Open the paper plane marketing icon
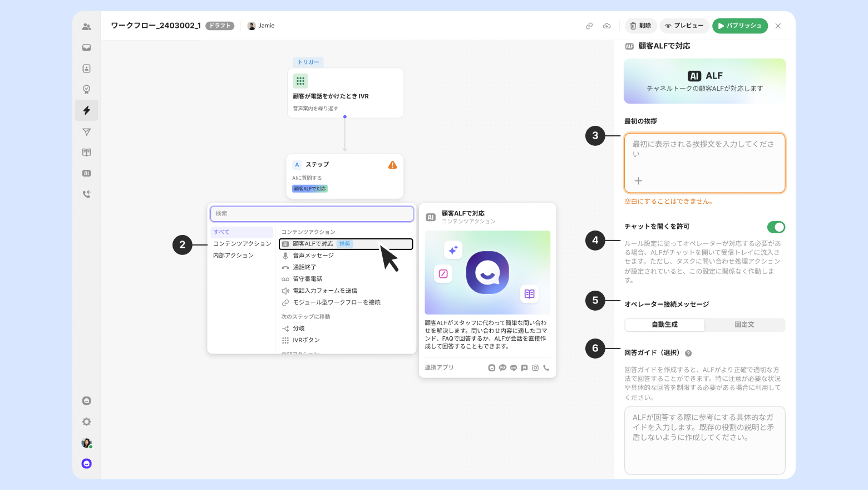Screen dimensions: 868x490 pyautogui.click(x=86, y=132)
